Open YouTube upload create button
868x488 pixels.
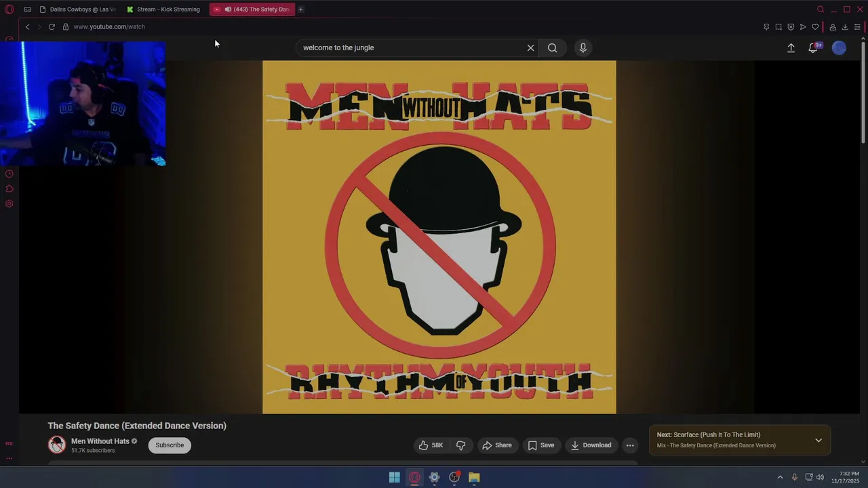(x=791, y=47)
